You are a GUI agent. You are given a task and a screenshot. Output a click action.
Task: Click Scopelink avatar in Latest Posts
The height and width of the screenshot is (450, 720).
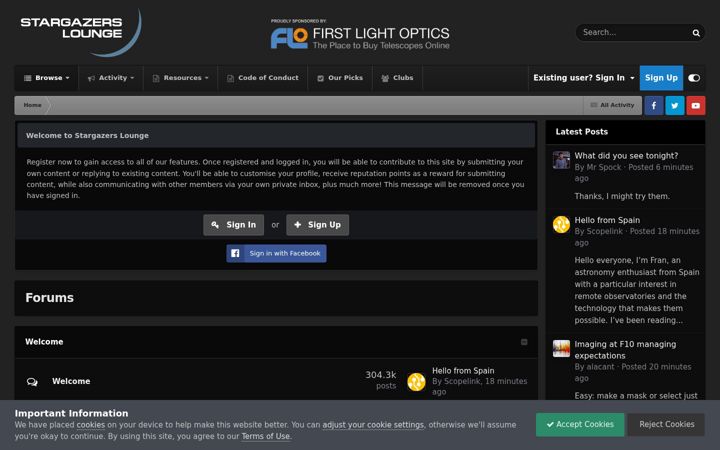[561, 225]
